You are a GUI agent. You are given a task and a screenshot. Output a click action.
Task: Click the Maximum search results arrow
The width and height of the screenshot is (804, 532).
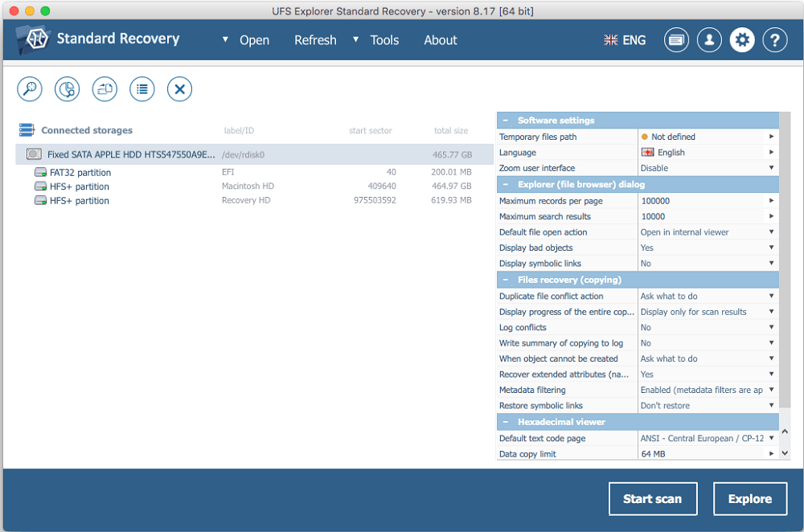771,216
